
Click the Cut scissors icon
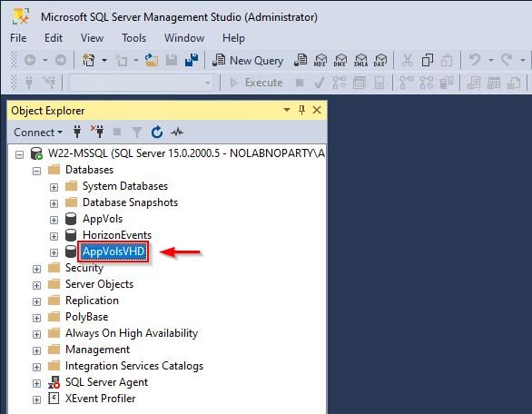point(407,61)
